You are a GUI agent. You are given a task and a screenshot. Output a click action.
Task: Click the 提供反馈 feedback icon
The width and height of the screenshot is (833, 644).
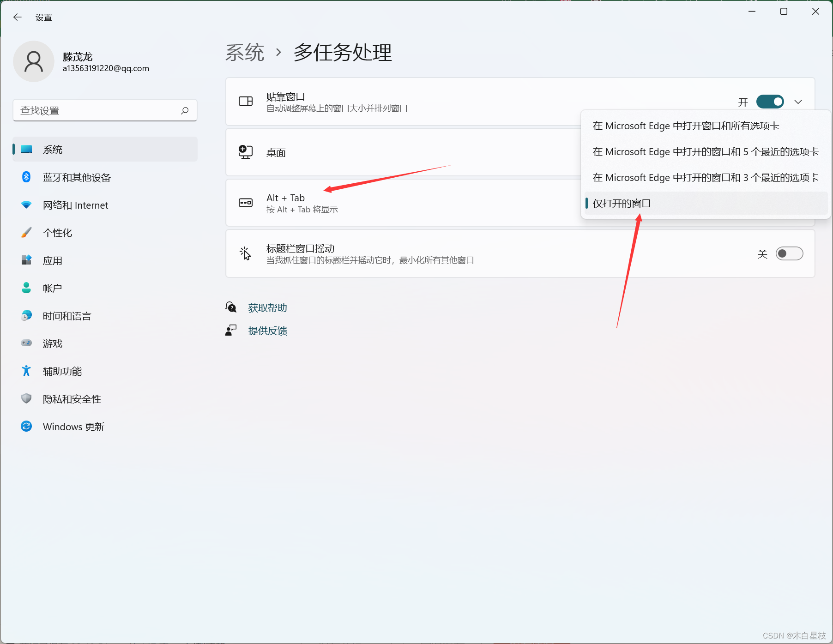tap(231, 330)
